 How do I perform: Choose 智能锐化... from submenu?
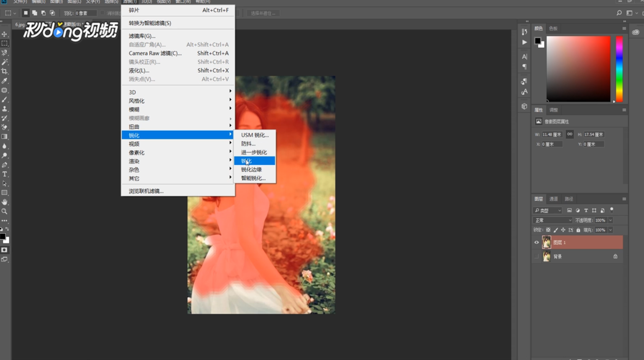(255, 178)
